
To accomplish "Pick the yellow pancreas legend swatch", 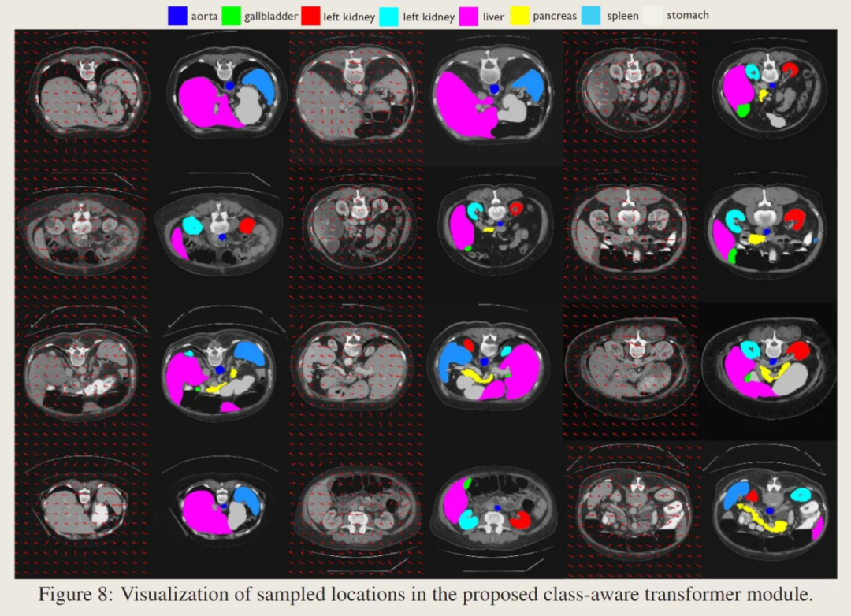I will coord(519,16).
